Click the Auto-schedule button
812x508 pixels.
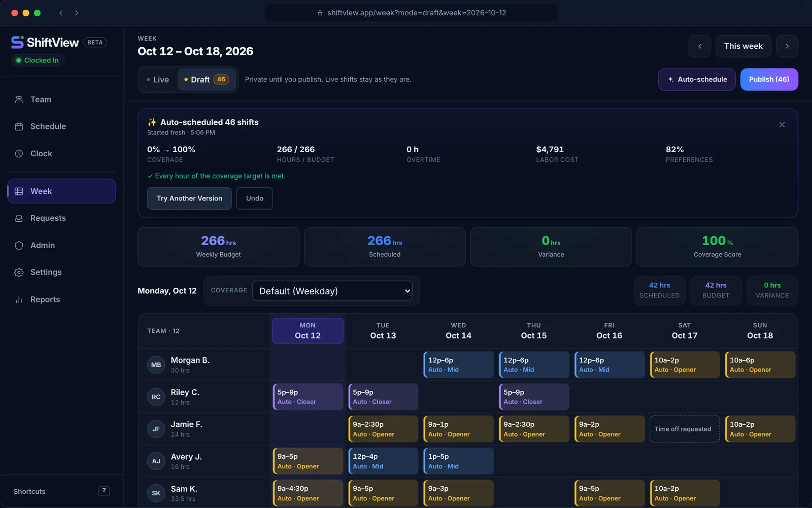point(697,79)
